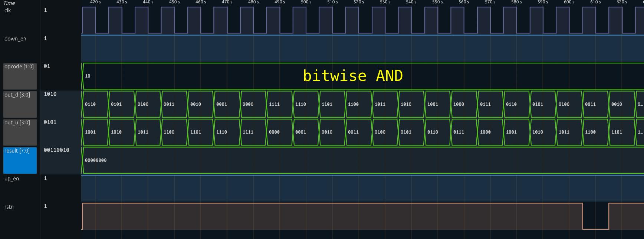Select the out_u [3:0] signal label
644x239 pixels.
point(17,123)
